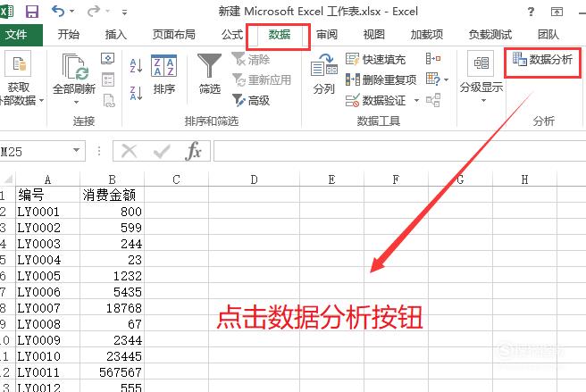Open the What-If Analysis dropdown arrow

tap(447, 79)
